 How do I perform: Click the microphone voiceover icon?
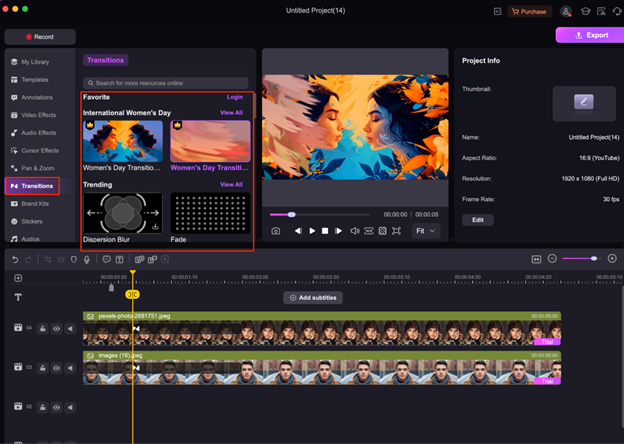[x=87, y=259]
